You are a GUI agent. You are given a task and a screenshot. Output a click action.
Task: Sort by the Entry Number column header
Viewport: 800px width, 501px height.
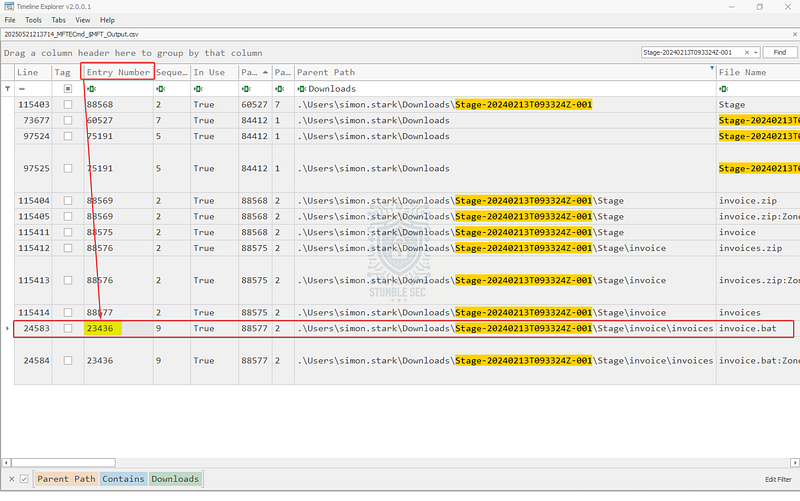(x=118, y=72)
